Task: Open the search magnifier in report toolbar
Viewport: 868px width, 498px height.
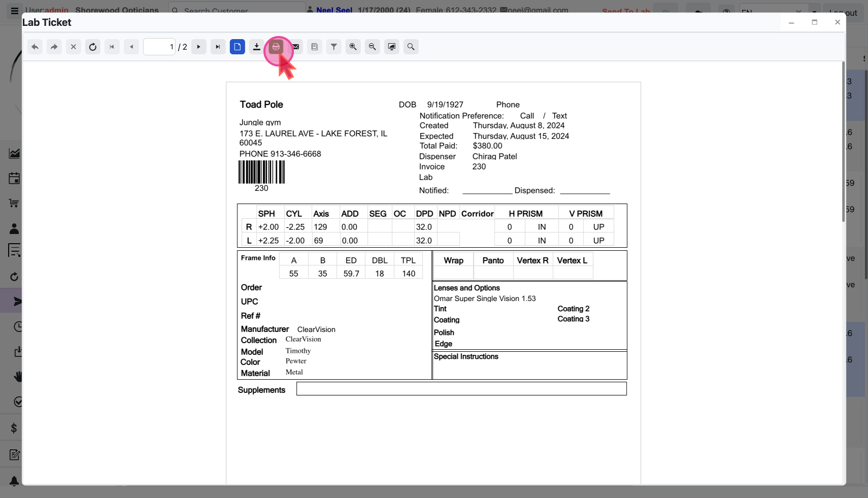Action: point(411,47)
